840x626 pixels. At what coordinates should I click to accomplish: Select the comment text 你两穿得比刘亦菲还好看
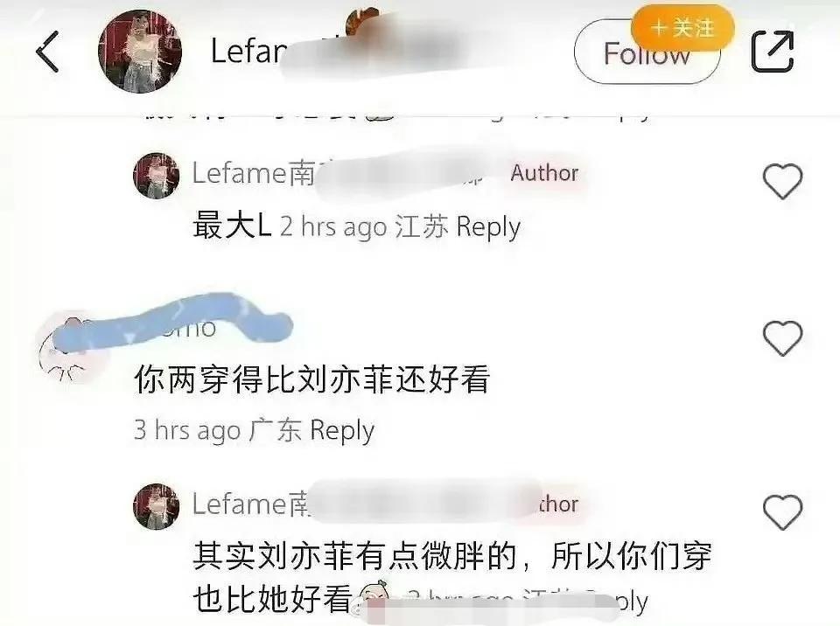click(311, 379)
